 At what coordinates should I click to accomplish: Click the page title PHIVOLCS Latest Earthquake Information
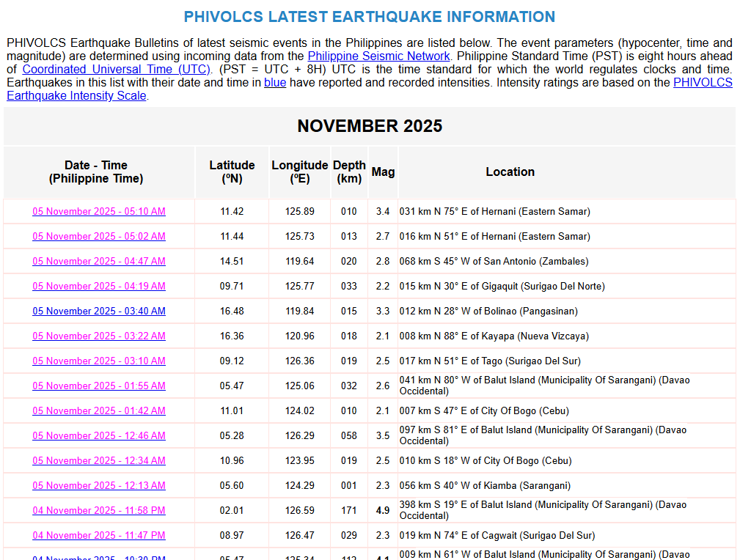point(370,17)
